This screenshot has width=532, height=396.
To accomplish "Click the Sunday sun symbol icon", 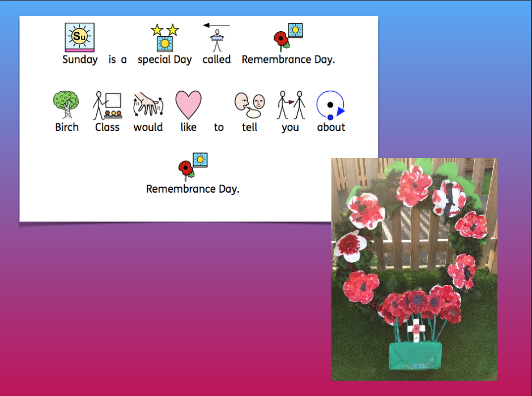I will [x=79, y=37].
